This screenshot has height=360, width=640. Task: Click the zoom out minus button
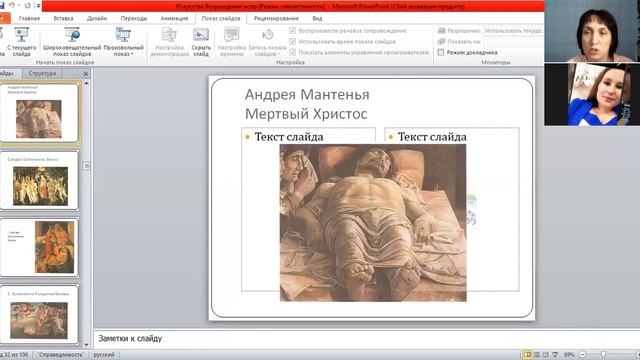coord(583,355)
